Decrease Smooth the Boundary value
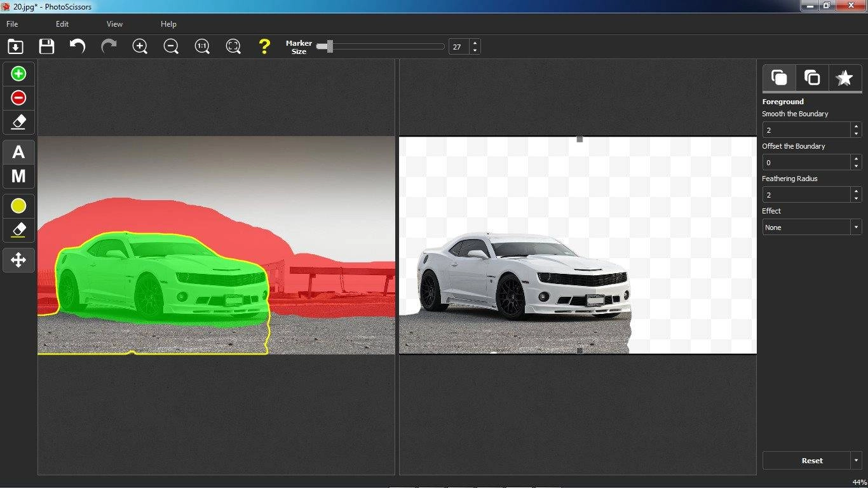The image size is (868, 488). (856, 133)
